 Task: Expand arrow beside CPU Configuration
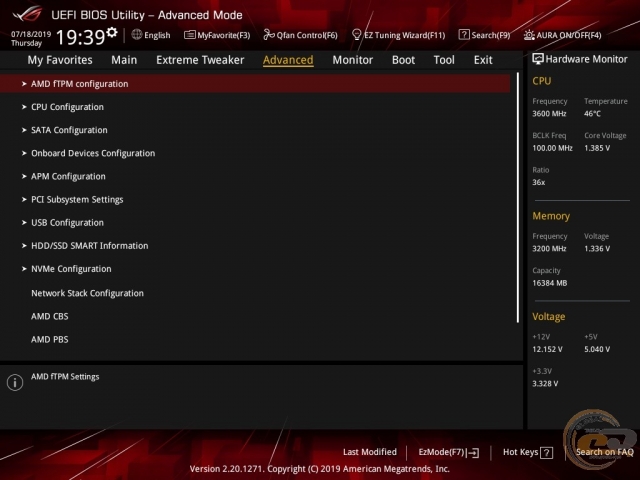(x=24, y=107)
